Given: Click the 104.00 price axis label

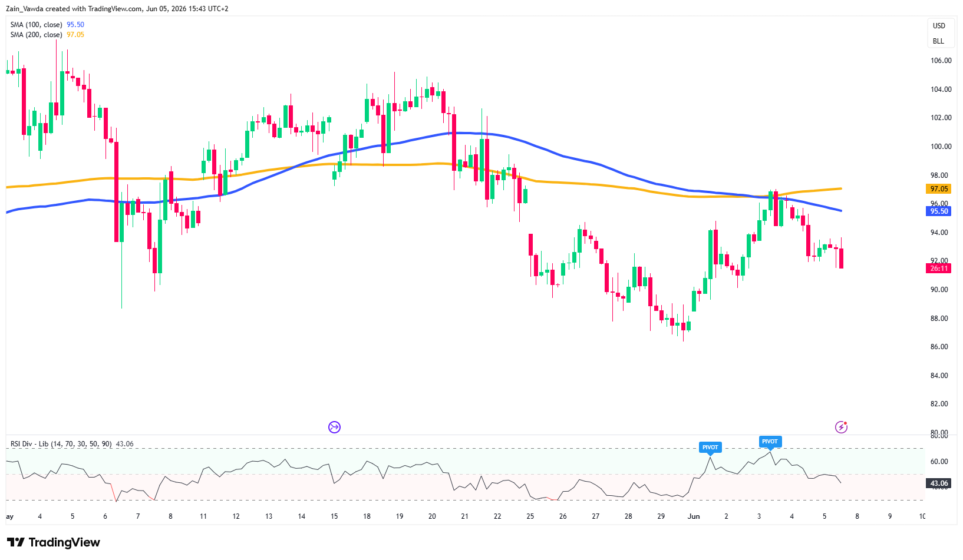Looking at the screenshot, I should 941,90.
